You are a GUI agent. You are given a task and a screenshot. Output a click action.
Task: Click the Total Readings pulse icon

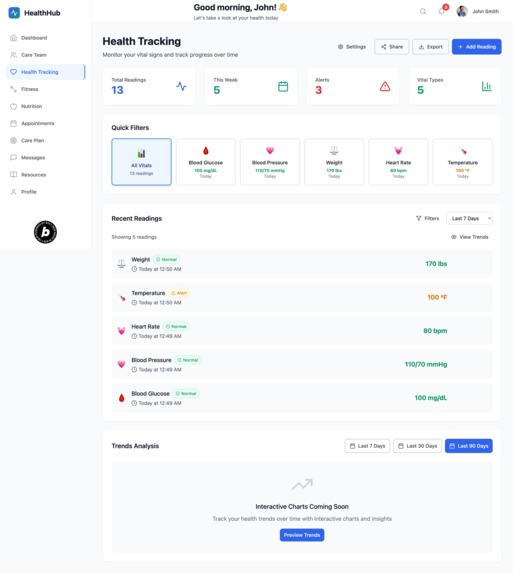pyautogui.click(x=181, y=86)
